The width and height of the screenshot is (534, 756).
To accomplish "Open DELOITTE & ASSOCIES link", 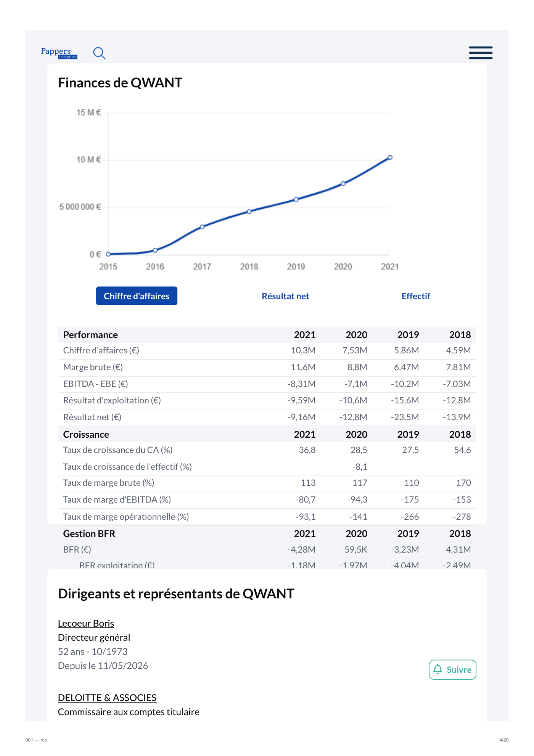I will coord(107,698).
